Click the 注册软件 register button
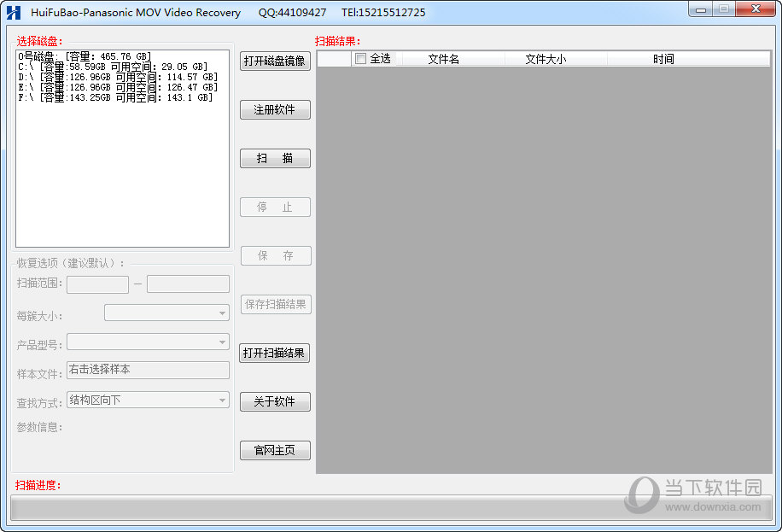The image size is (782, 532). (275, 110)
